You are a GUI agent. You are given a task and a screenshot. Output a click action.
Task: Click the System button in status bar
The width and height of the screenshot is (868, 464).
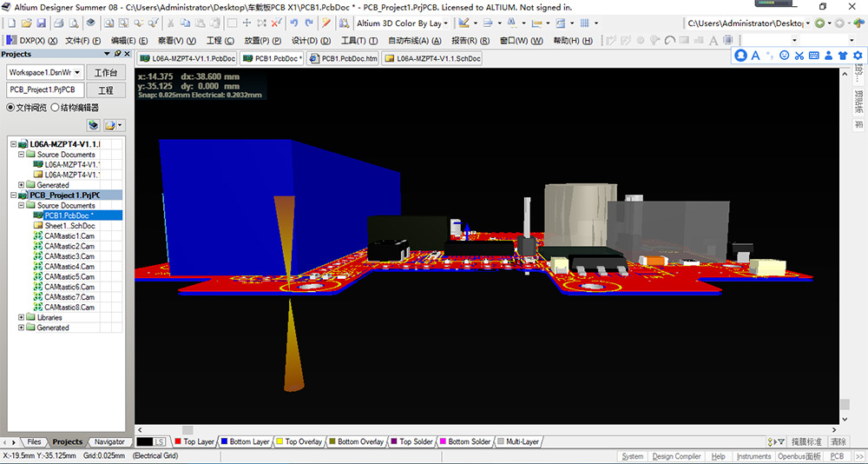coord(632,456)
